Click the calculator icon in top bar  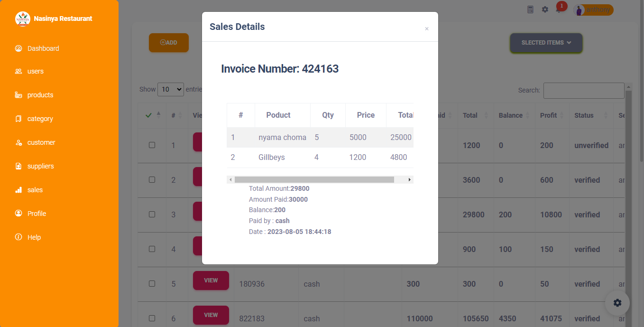pyautogui.click(x=531, y=9)
